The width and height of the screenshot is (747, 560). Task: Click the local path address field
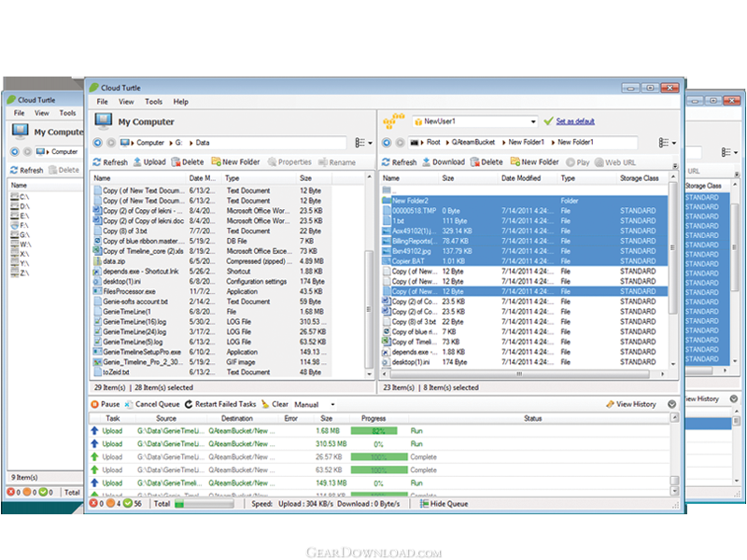coord(232,143)
